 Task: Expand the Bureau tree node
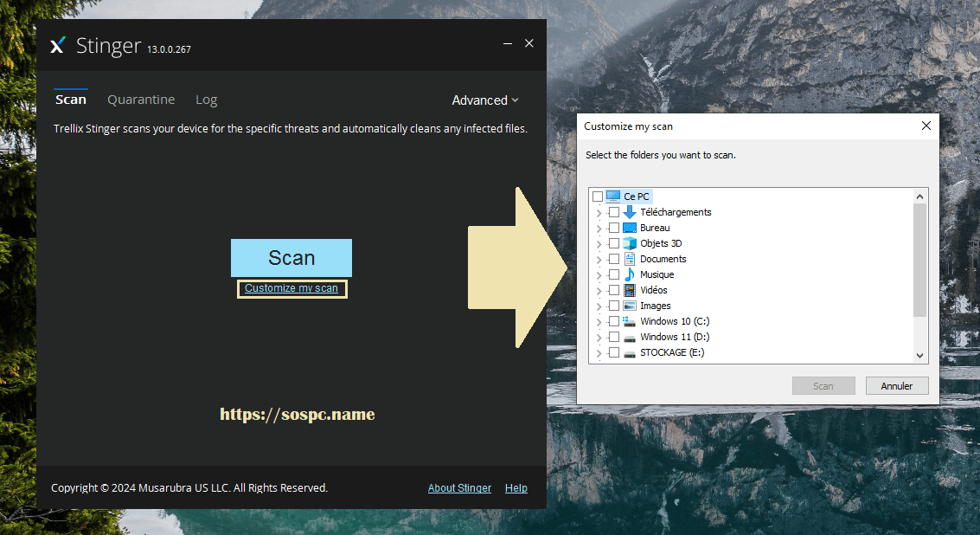pyautogui.click(x=599, y=229)
